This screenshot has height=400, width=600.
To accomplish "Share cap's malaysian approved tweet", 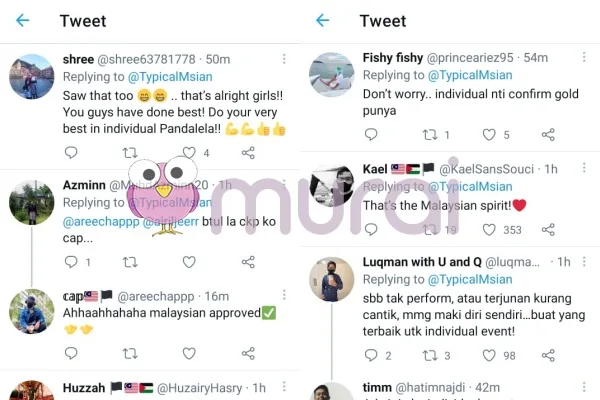I will click(x=248, y=353).
